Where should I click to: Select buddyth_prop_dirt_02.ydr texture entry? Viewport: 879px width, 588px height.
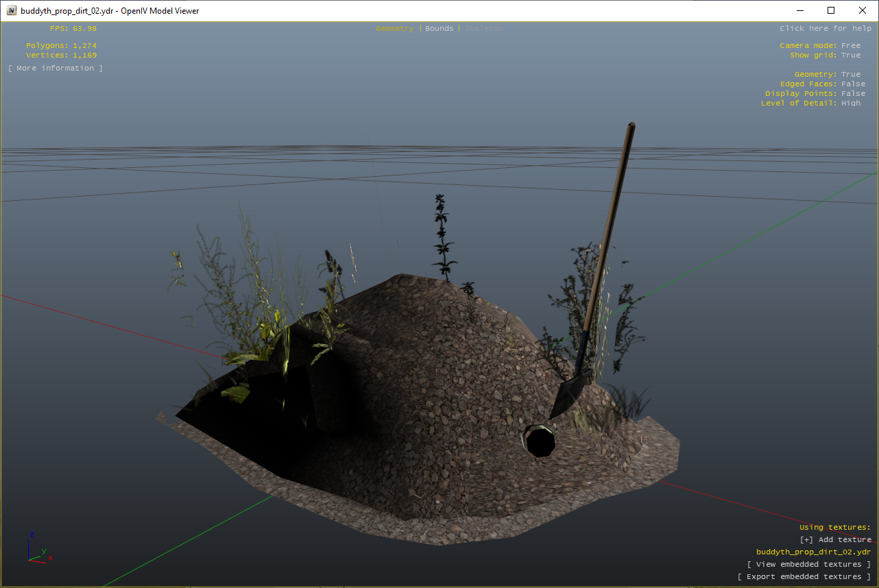(813, 552)
